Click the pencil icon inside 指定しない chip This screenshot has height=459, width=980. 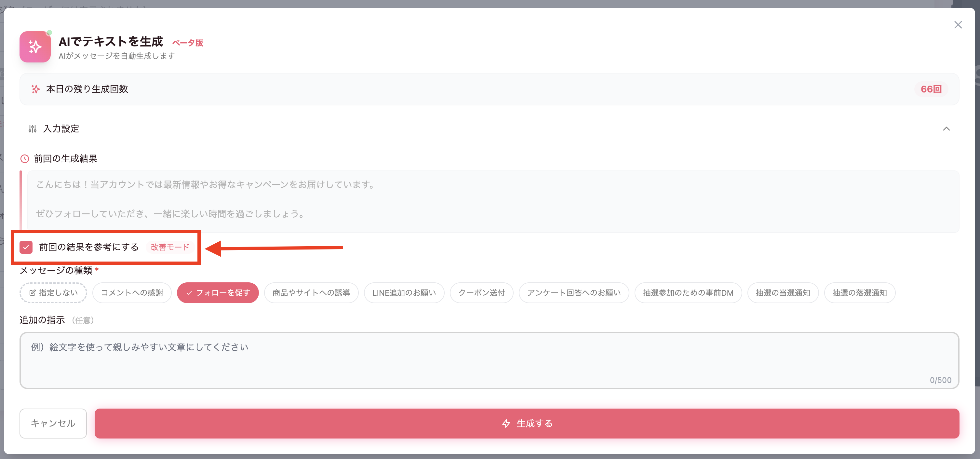point(33,293)
